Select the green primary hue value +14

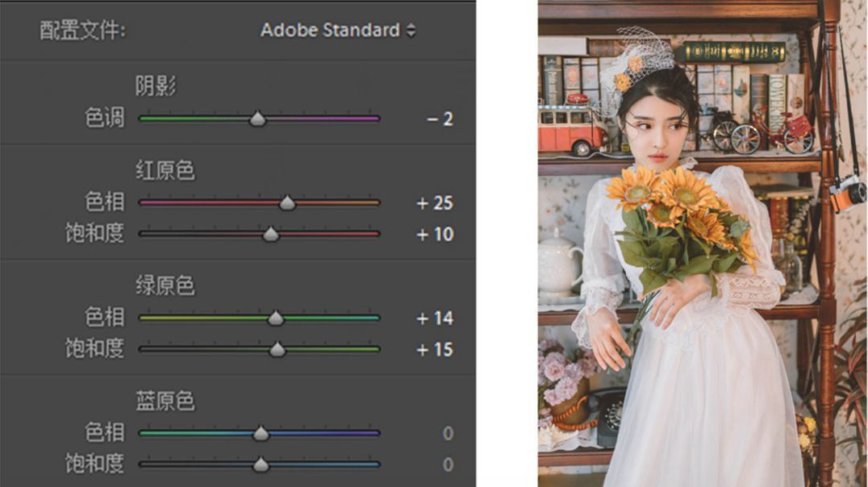pyautogui.click(x=435, y=318)
